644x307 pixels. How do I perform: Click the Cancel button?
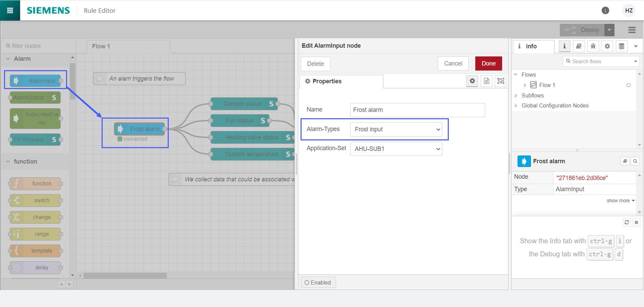click(453, 63)
